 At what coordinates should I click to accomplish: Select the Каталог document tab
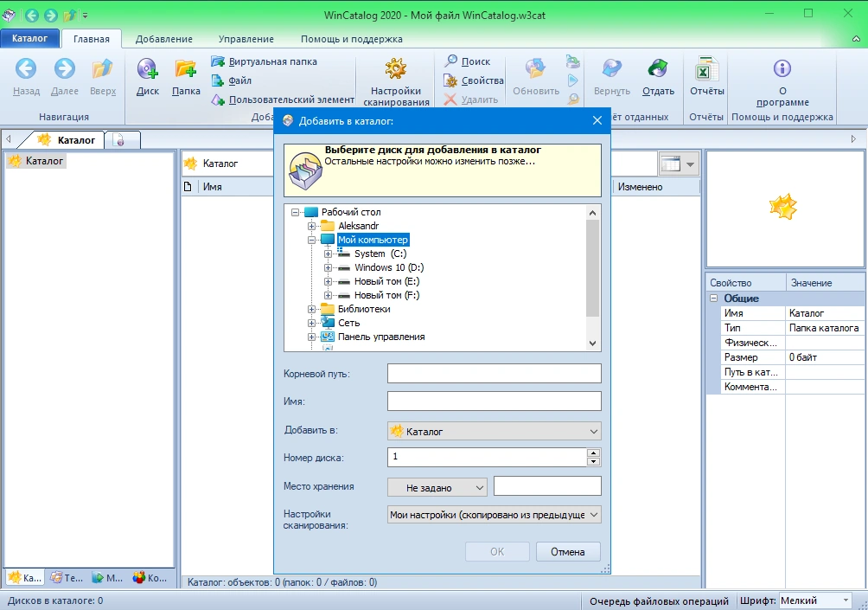click(x=67, y=140)
